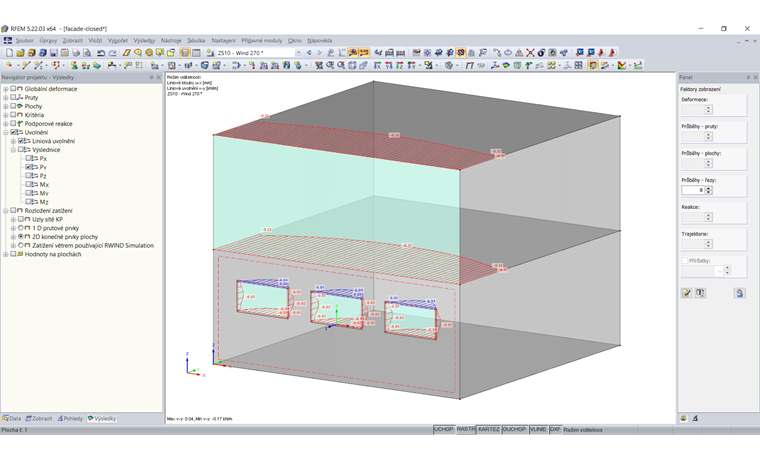
Task: Click the four-window layout grid icon
Action: pyautogui.click(x=579, y=65)
